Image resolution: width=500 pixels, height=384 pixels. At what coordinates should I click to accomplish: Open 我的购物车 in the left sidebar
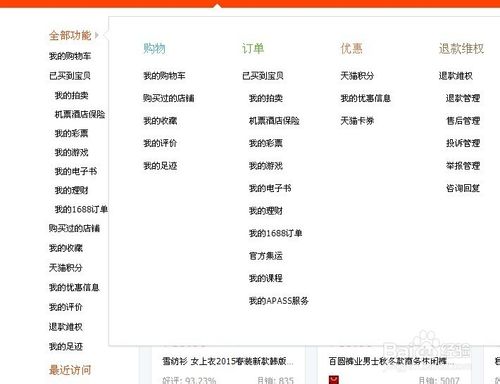[x=70, y=56]
